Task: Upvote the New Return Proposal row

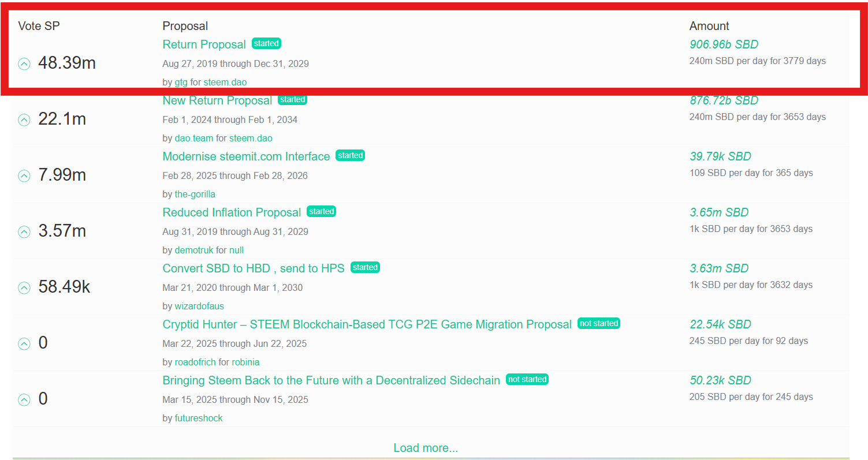Action: [x=24, y=120]
